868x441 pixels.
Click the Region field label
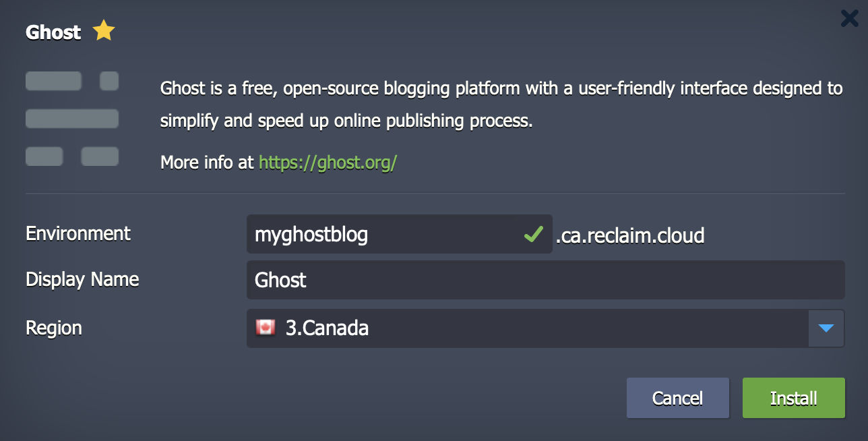coord(54,328)
